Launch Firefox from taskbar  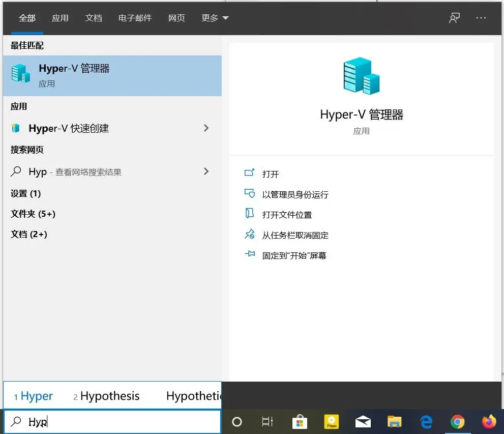pyautogui.click(x=489, y=422)
